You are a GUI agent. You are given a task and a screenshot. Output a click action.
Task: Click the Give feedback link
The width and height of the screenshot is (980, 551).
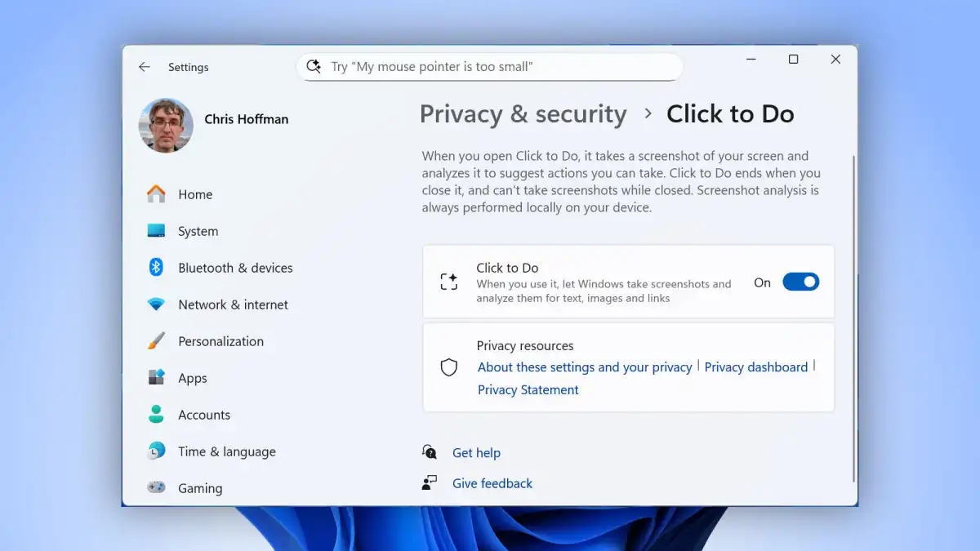(492, 483)
